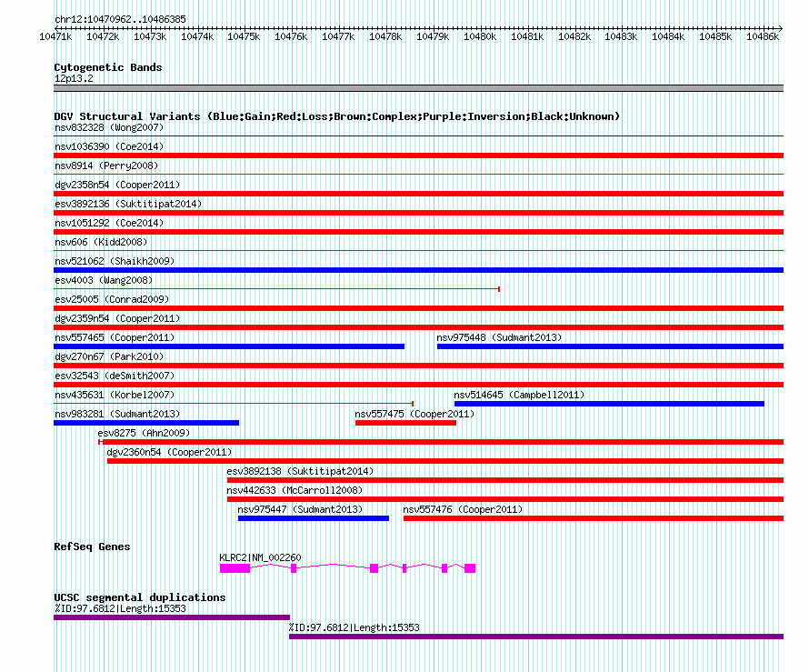Viewport: 809px width, 672px height.
Task: Click the chr12:10470962..10486385 region label
Action: [120, 19]
